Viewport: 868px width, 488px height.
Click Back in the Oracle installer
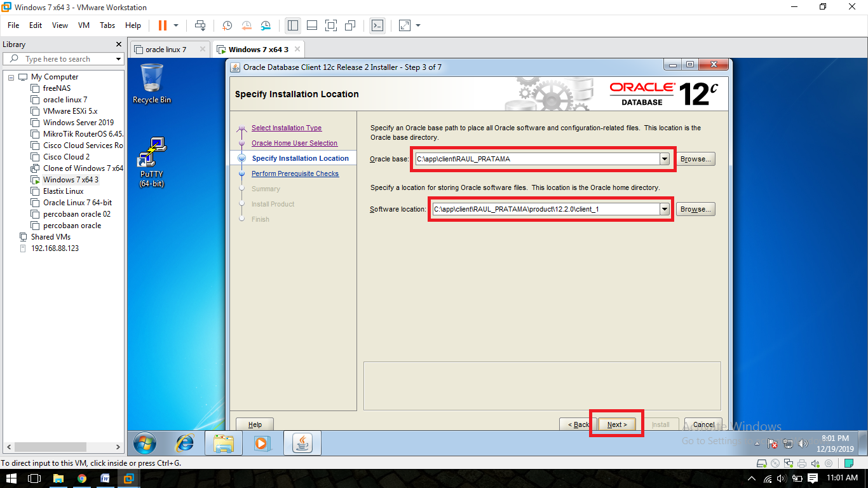click(578, 424)
